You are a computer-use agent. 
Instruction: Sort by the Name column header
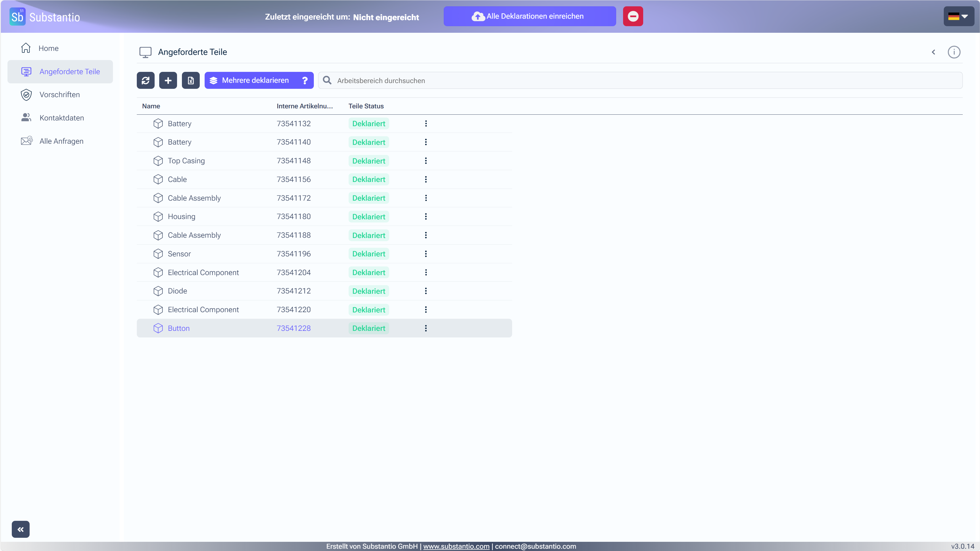coord(151,106)
